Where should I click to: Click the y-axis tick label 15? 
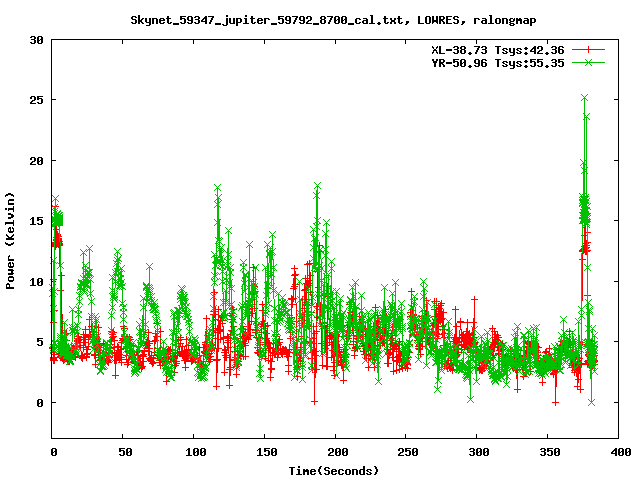36,221
